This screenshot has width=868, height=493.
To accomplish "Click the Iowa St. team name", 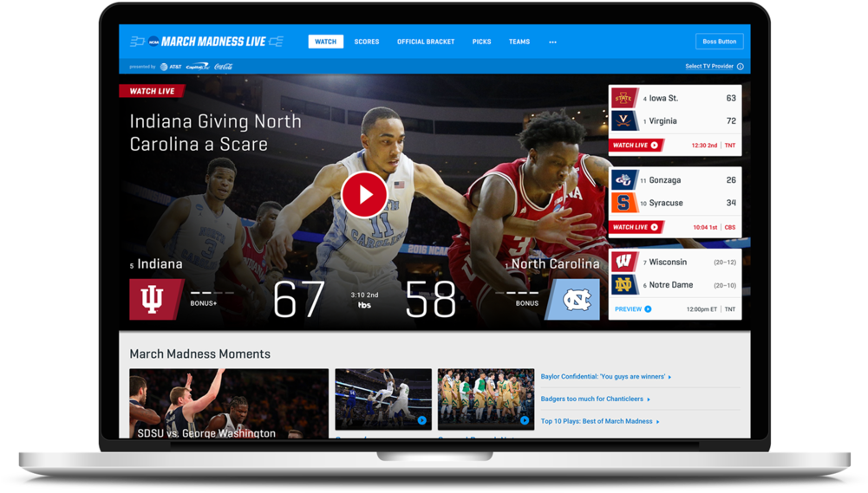I will 663,98.
